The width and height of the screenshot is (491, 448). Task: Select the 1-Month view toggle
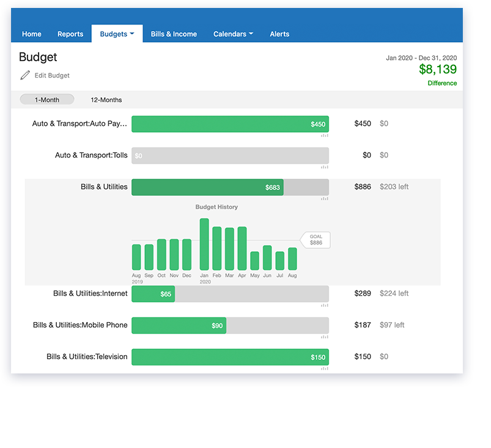pyautogui.click(x=47, y=100)
